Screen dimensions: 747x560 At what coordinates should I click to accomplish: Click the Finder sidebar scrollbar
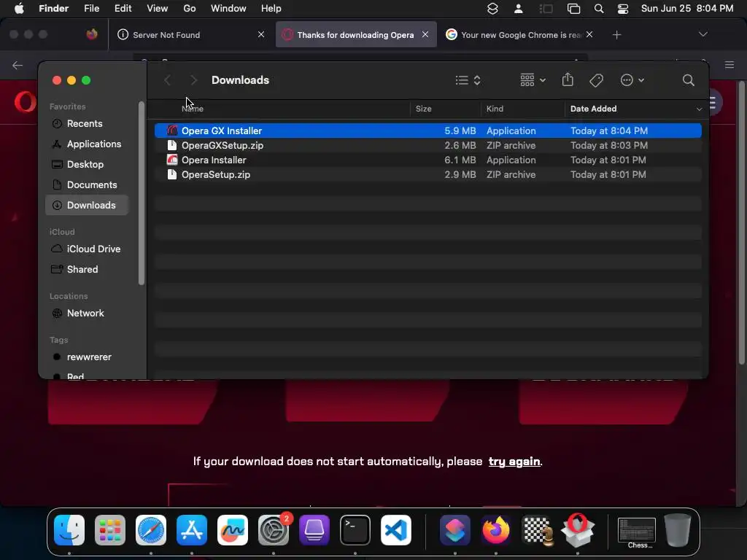141,192
